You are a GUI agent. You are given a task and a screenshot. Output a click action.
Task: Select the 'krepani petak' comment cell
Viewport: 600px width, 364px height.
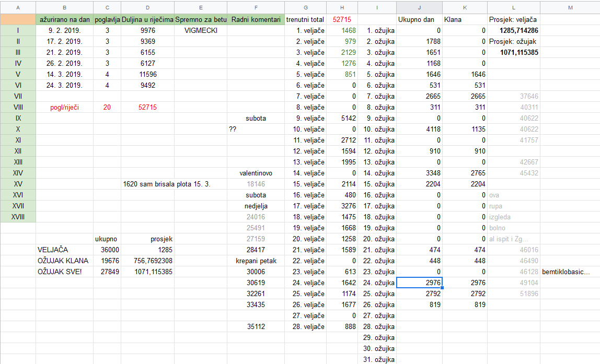point(256,261)
